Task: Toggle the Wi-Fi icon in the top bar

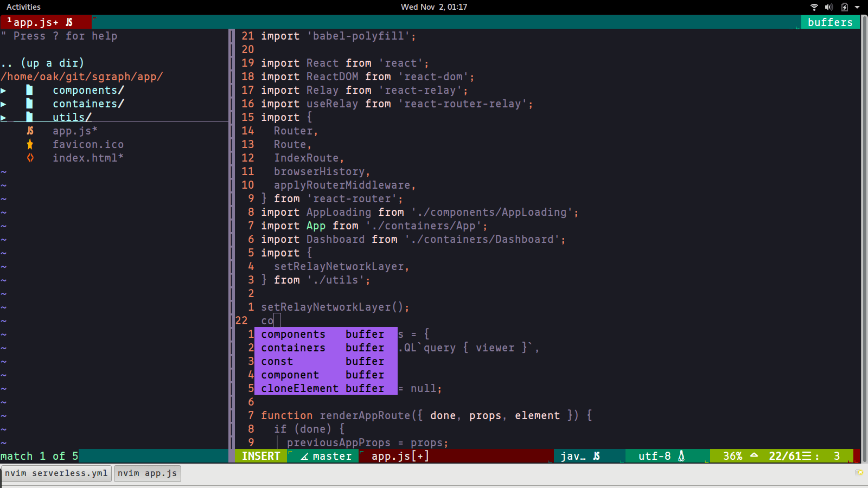Action: point(813,7)
